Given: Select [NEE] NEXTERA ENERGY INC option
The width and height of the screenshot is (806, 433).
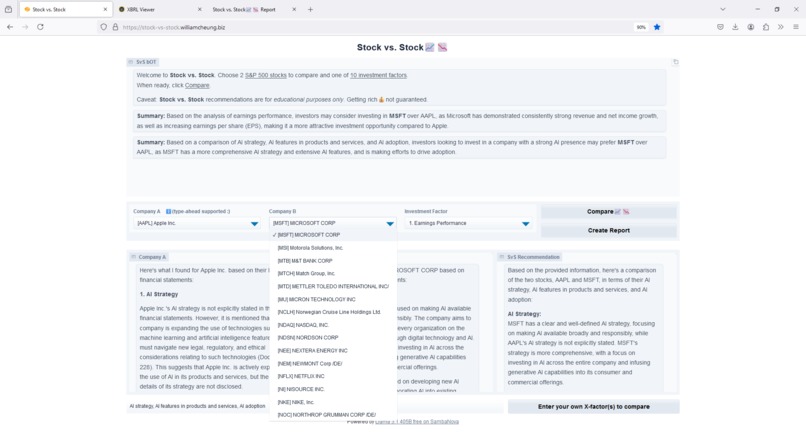Looking at the screenshot, I should pyautogui.click(x=333, y=351).
